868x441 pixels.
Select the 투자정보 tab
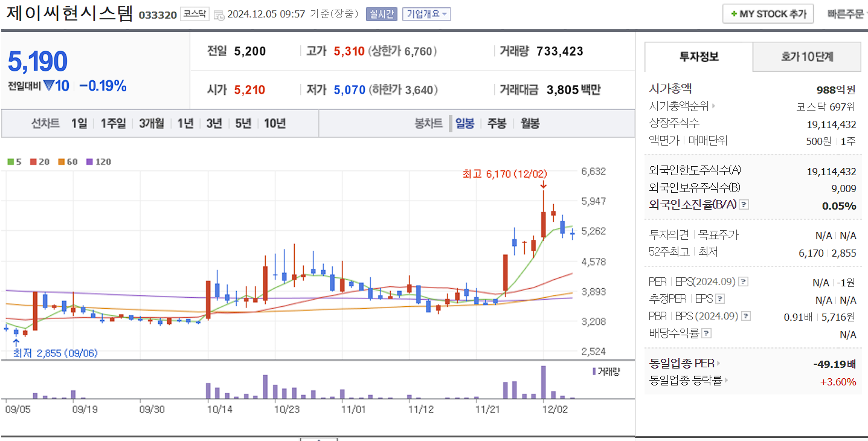pos(698,56)
